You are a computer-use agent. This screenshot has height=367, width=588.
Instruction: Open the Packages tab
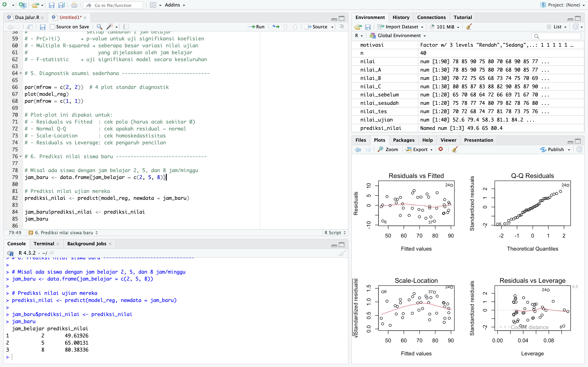pos(403,140)
